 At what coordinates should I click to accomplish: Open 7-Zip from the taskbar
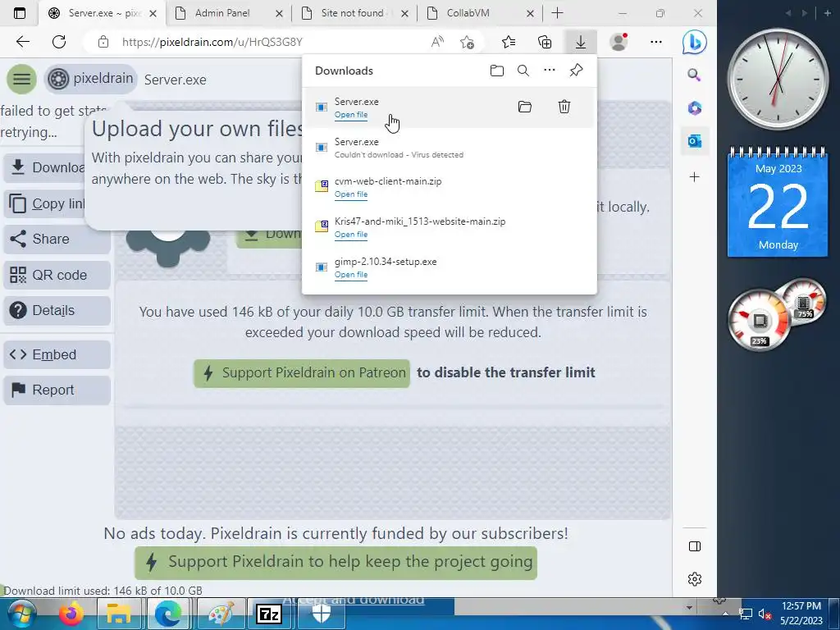point(269,614)
